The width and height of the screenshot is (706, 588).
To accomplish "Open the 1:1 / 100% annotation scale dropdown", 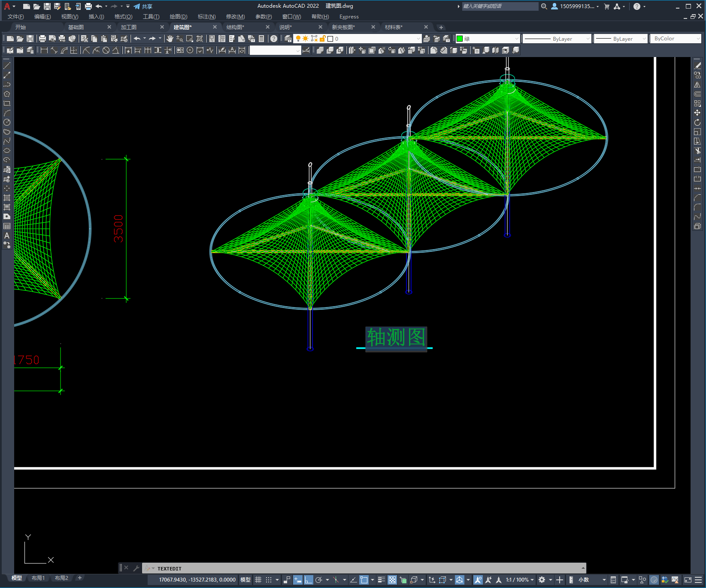I will pyautogui.click(x=520, y=580).
